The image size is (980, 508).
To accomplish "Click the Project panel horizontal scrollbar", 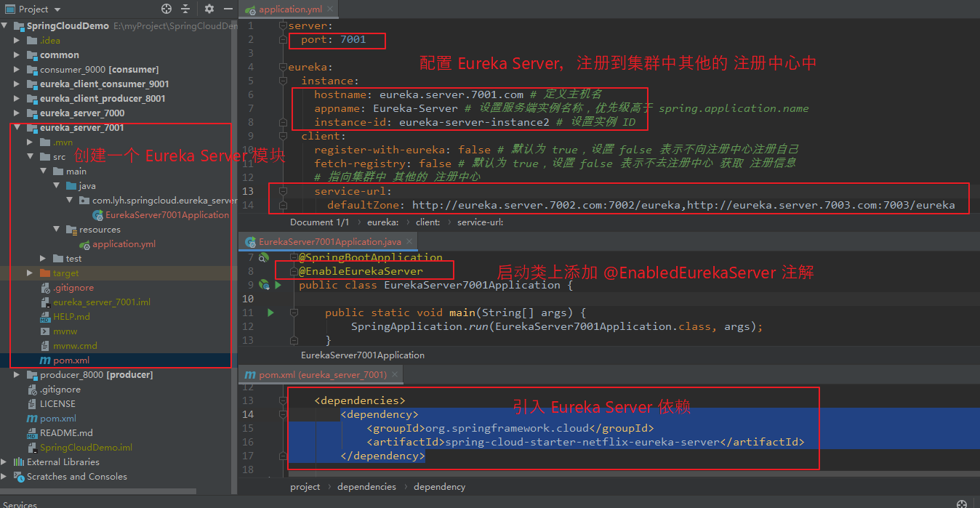I will (98, 491).
